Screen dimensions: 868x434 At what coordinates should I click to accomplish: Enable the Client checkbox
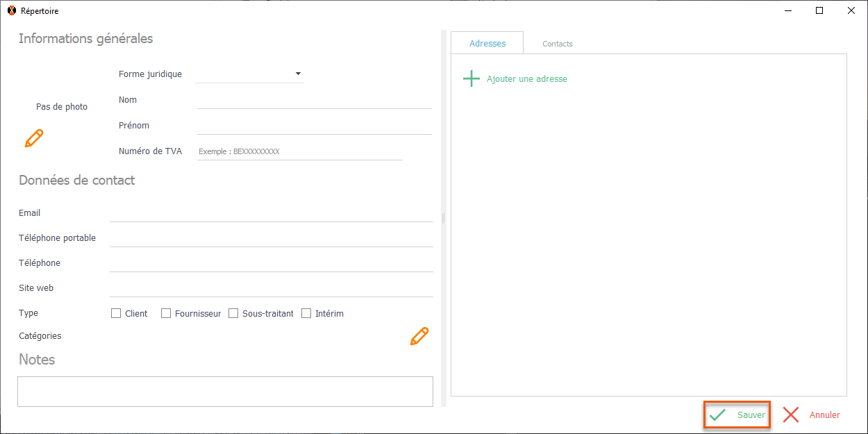click(116, 313)
